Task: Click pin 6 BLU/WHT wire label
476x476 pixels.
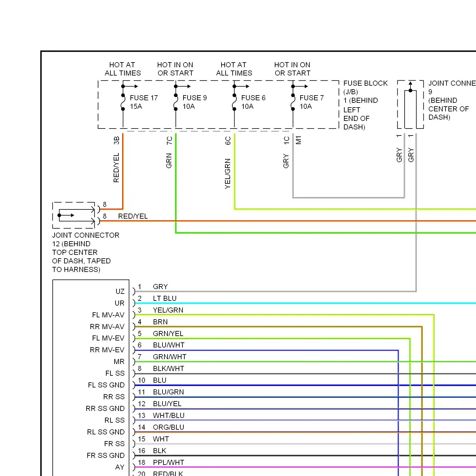Action: pyautogui.click(x=169, y=345)
